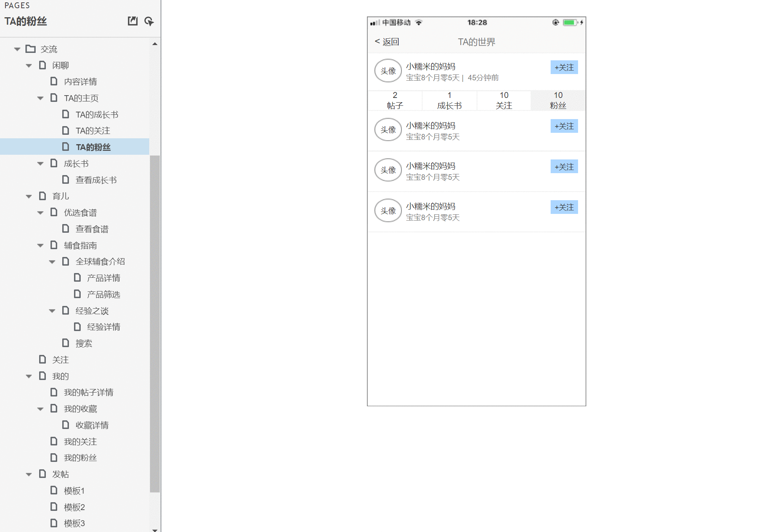The height and width of the screenshot is (532, 759).
Task: Open the 我的关注 page
Action: click(x=80, y=442)
